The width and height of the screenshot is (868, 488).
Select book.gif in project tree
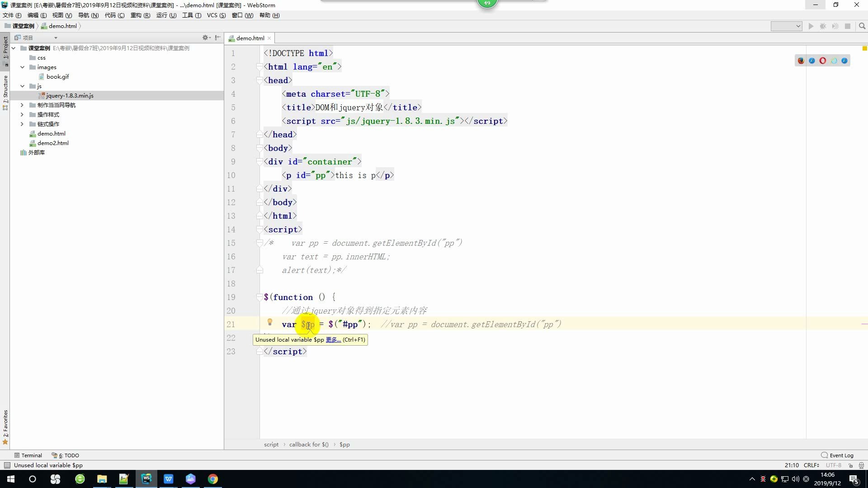click(57, 76)
